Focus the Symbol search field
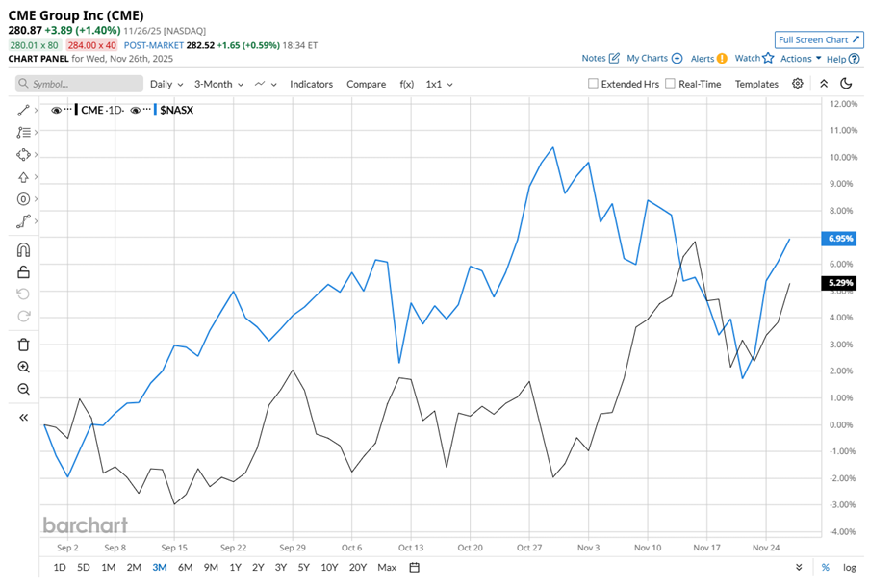This screenshot has height=588, width=869. coord(79,84)
